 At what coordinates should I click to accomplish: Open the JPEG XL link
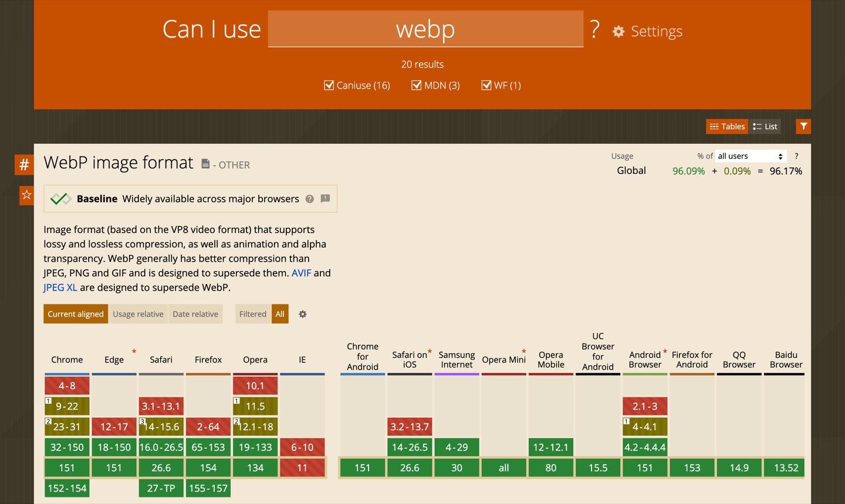60,287
